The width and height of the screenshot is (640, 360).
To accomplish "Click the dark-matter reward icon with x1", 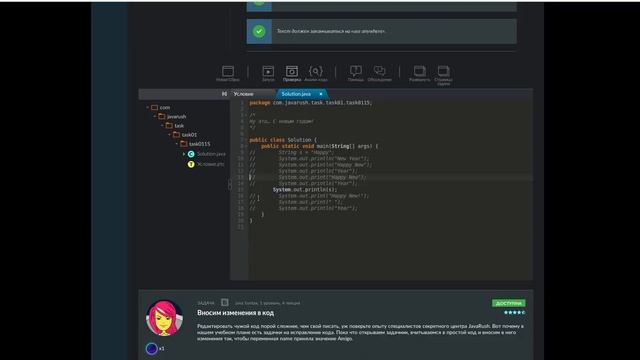I will click(x=151, y=349).
